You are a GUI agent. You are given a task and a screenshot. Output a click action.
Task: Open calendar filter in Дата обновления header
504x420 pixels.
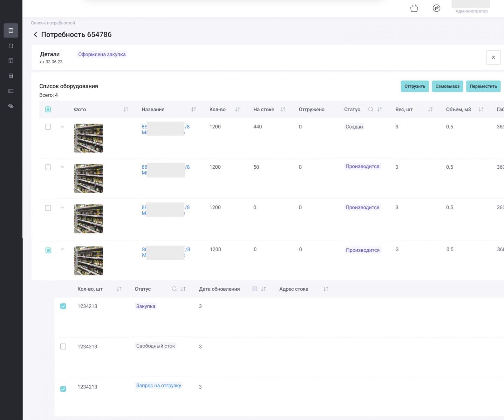(x=255, y=289)
